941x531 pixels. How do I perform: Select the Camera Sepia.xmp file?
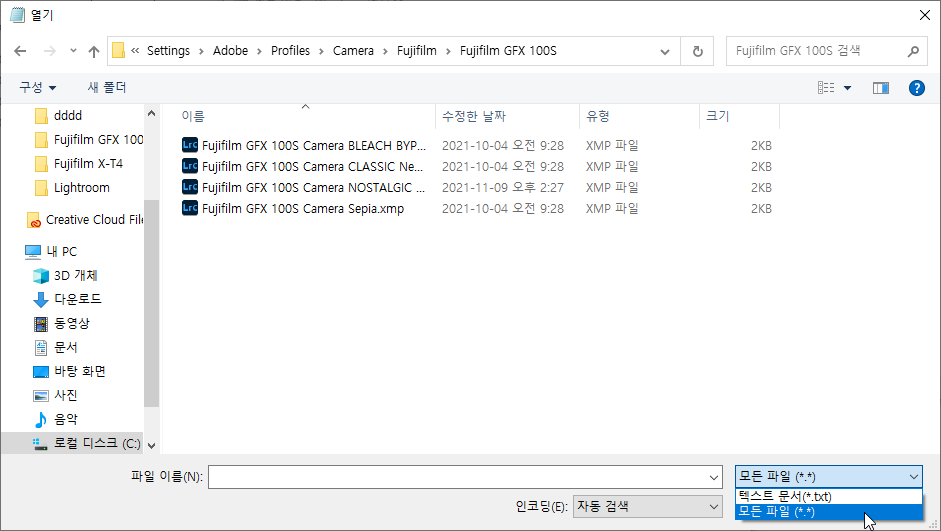[x=293, y=208]
